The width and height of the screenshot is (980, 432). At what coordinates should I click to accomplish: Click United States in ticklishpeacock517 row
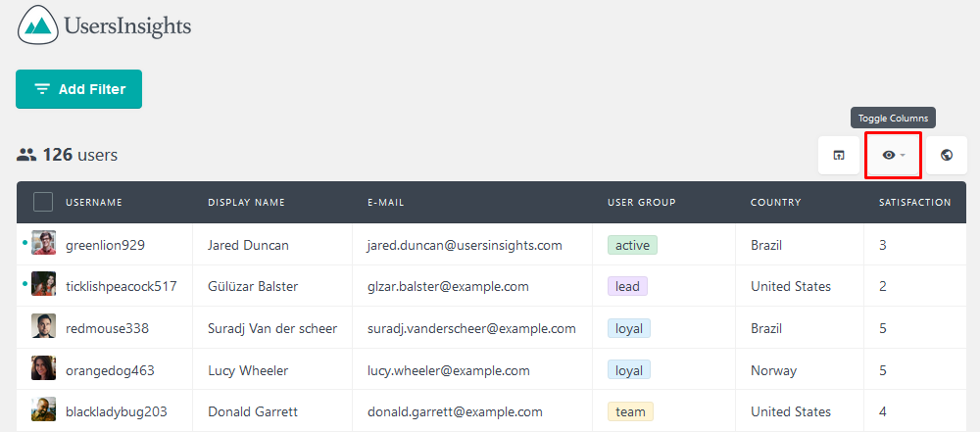coord(791,286)
